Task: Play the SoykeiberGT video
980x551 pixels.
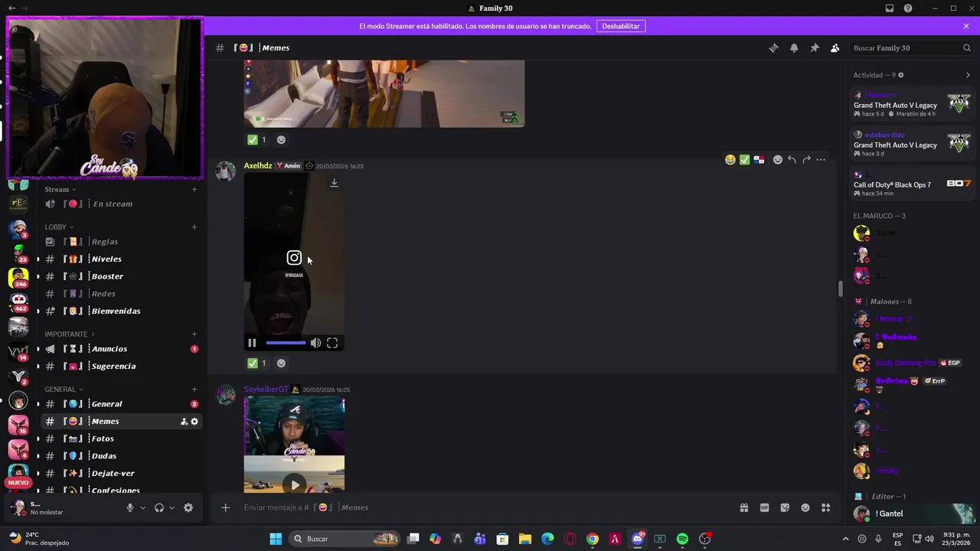Action: pos(295,484)
